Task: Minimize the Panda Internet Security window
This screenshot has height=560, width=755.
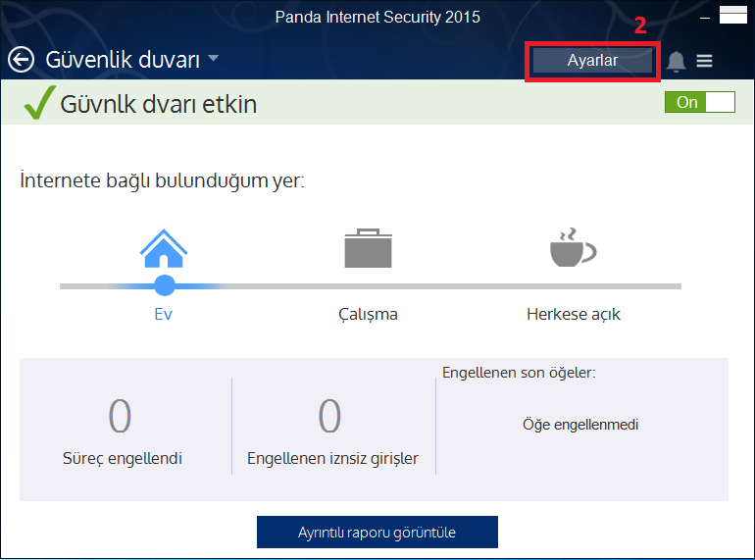Action: coord(704,18)
